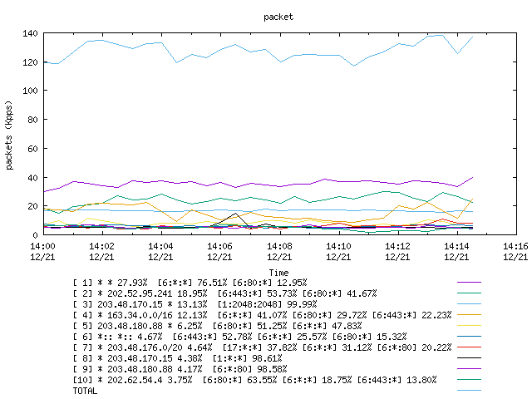Click the x-axis label "Time"
The image size is (532, 399).
pos(278,273)
